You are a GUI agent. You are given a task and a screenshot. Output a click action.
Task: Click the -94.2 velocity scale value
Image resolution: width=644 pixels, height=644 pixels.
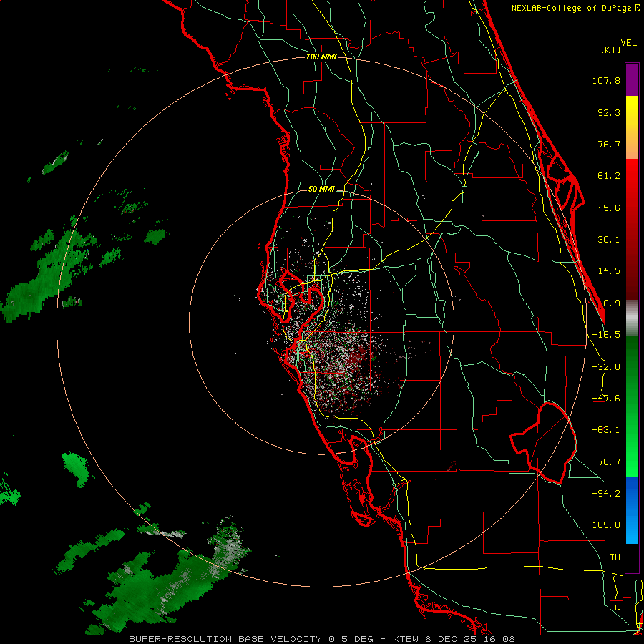(x=606, y=494)
